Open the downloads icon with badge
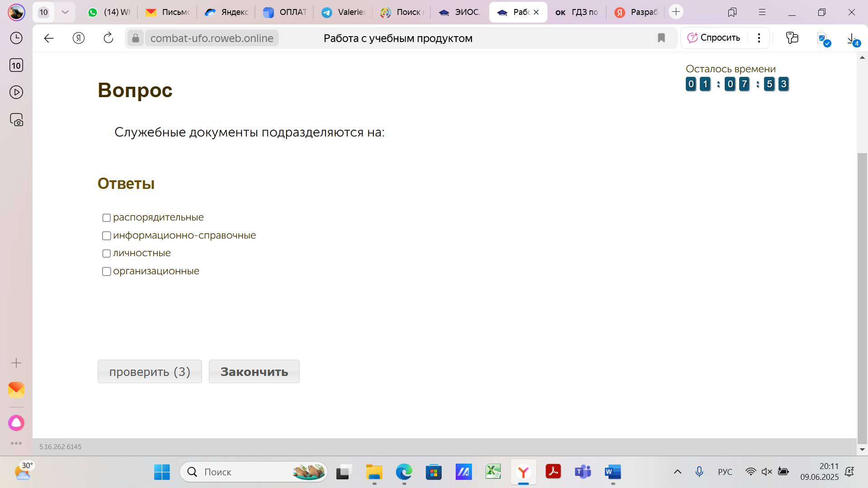The height and width of the screenshot is (488, 868). (x=853, y=39)
